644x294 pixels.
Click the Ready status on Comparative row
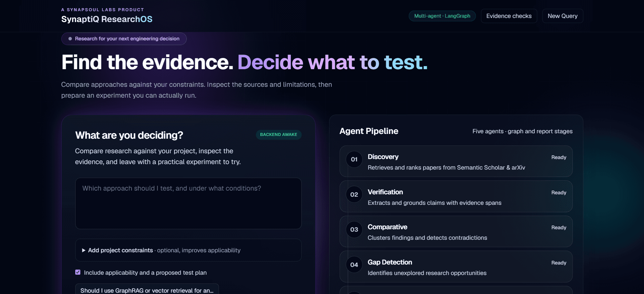(x=559, y=228)
